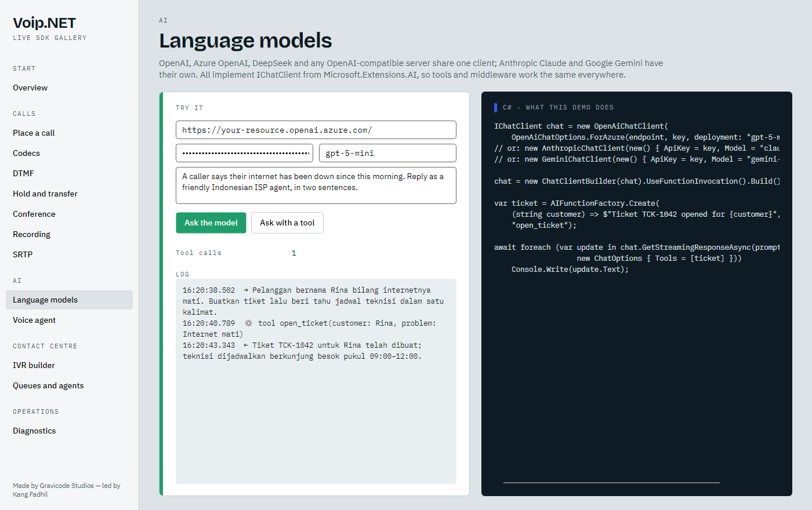The height and width of the screenshot is (510, 812).
Task: Select Language models nav item
Action: click(x=69, y=300)
